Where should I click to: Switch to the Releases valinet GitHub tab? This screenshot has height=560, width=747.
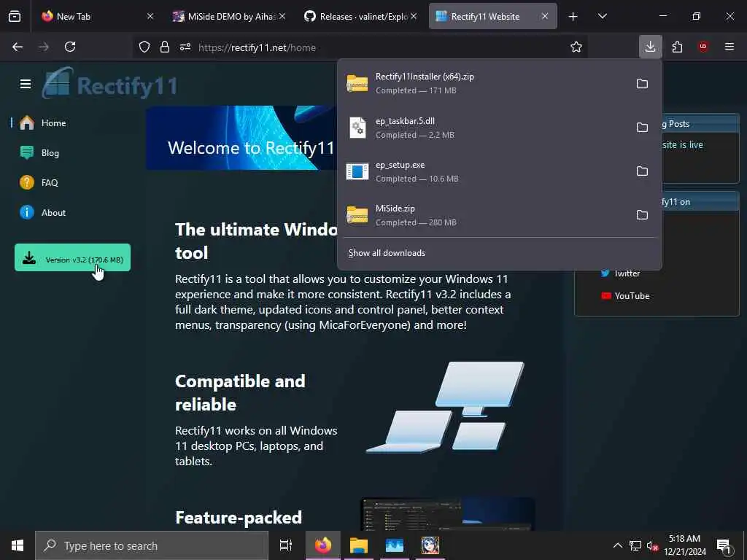(x=360, y=16)
